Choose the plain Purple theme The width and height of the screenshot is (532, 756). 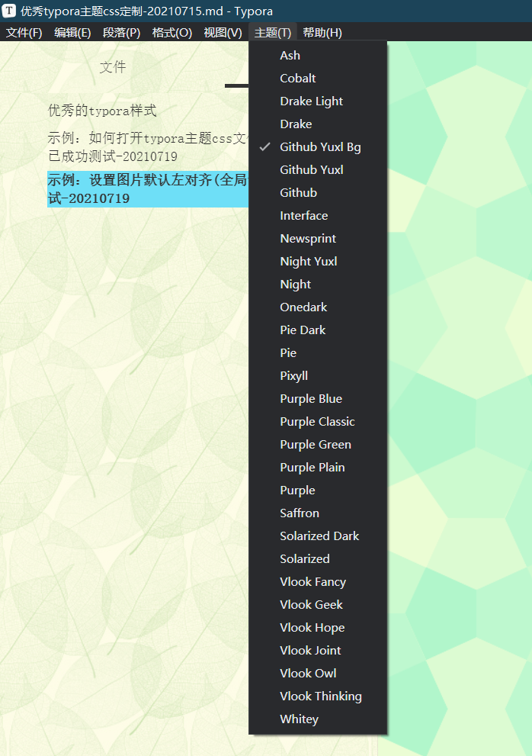tap(318, 491)
